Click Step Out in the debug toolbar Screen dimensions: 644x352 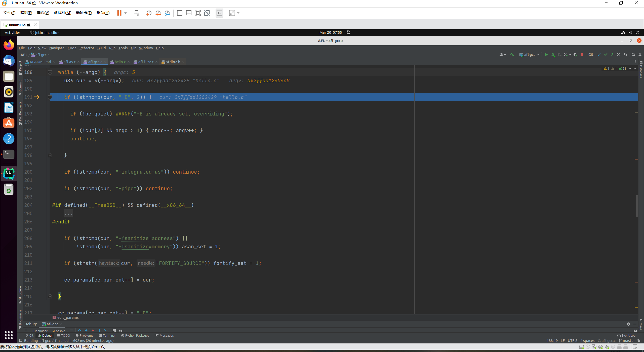coord(99,331)
